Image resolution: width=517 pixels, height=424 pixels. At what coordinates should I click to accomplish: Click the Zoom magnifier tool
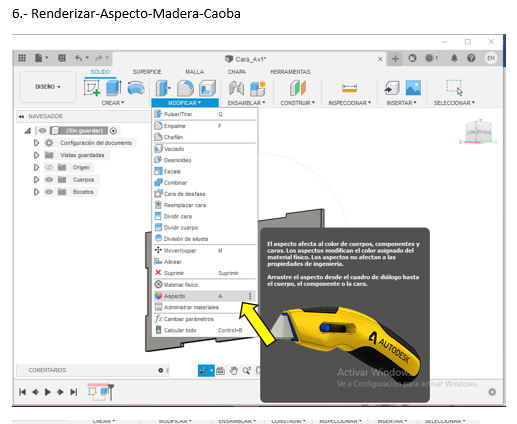tap(246, 370)
